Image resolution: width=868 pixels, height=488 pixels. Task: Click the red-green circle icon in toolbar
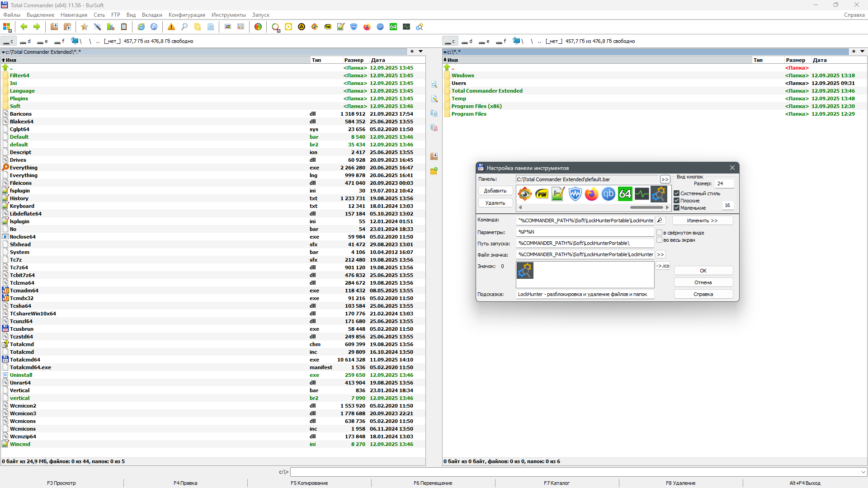click(258, 27)
